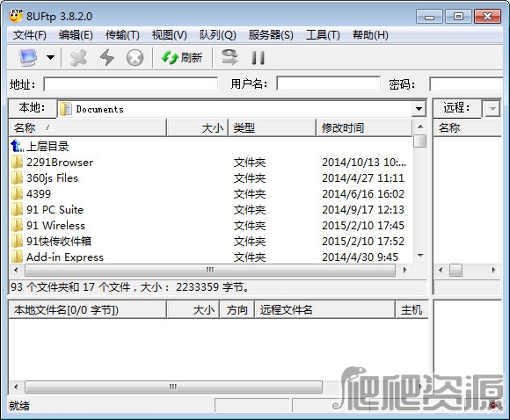Screen dimensions: 510x420
Task: Refresh the listing with 刷新 button
Action: [x=182, y=58]
